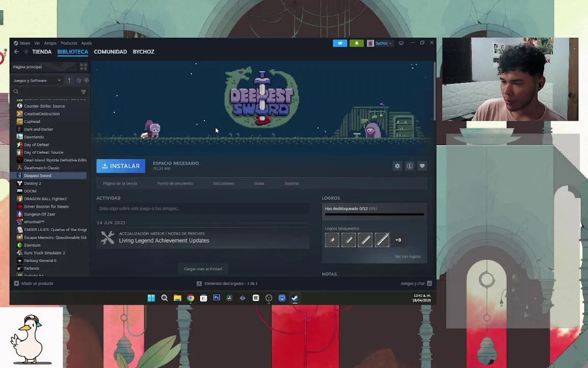Click the achievements progress bar
Screen dimensions: 588x368
tap(374, 215)
